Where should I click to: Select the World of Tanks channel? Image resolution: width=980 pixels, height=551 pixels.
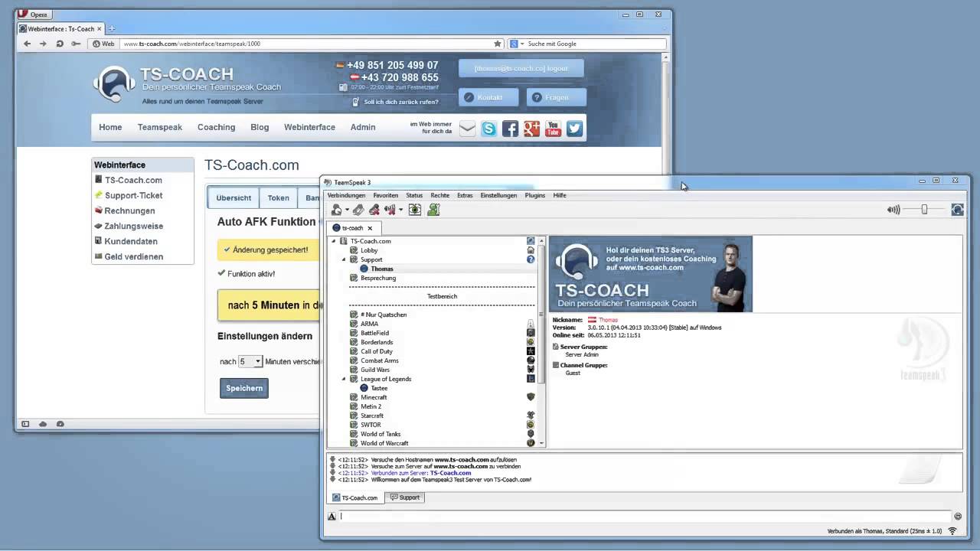pos(381,434)
